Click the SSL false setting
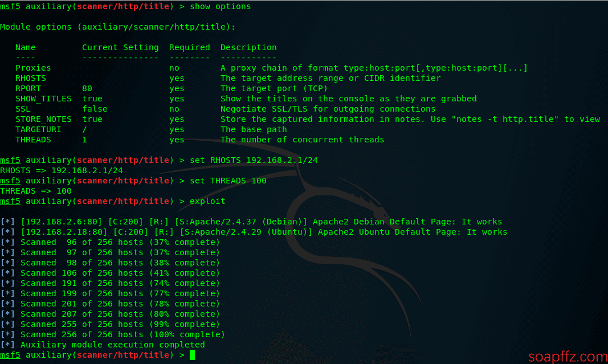 point(95,109)
